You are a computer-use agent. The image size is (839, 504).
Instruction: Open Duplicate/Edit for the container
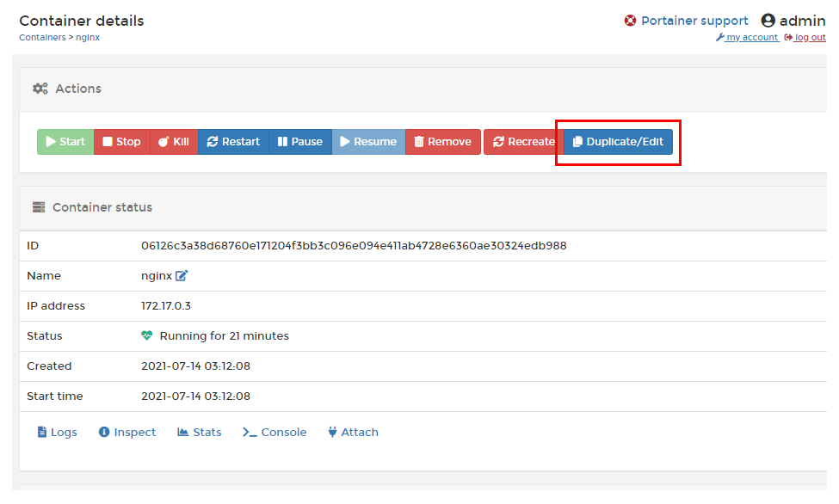(618, 142)
